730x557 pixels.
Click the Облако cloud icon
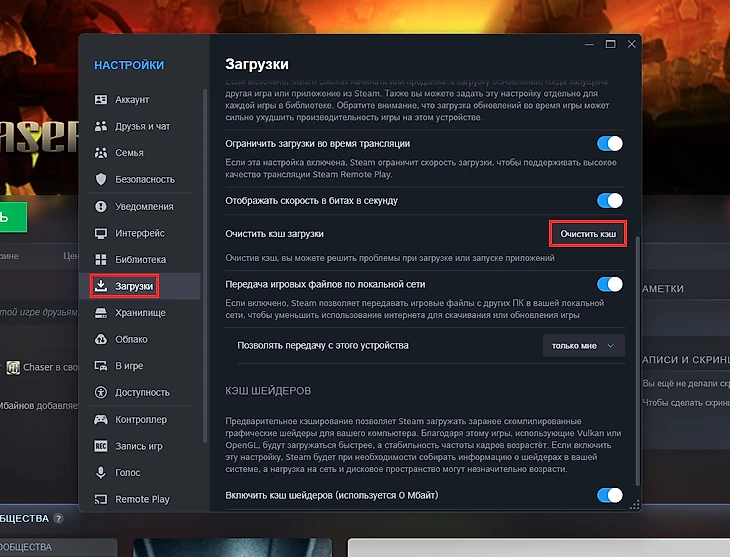[x=101, y=339]
